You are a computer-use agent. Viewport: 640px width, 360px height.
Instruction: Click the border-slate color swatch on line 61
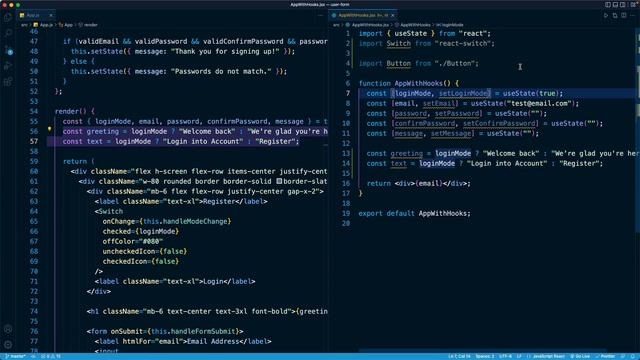coord(279,181)
